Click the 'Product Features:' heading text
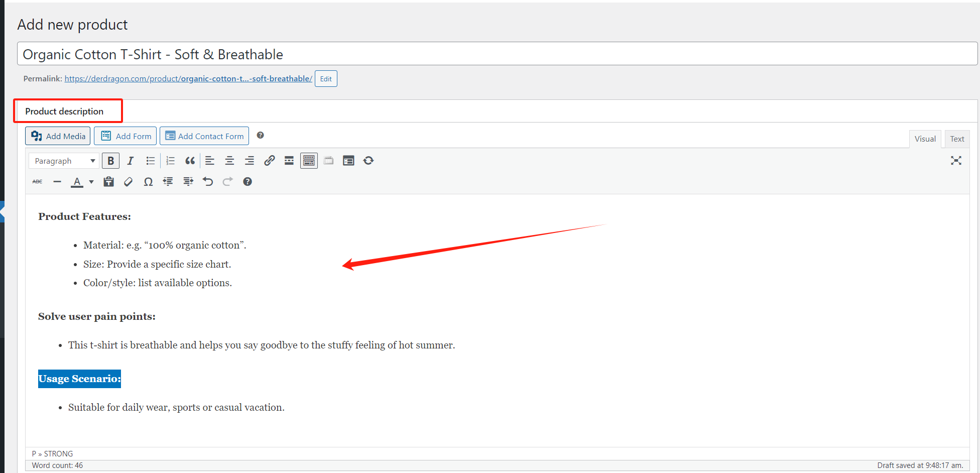Screen dimensions: 980x473 pyautogui.click(x=84, y=216)
